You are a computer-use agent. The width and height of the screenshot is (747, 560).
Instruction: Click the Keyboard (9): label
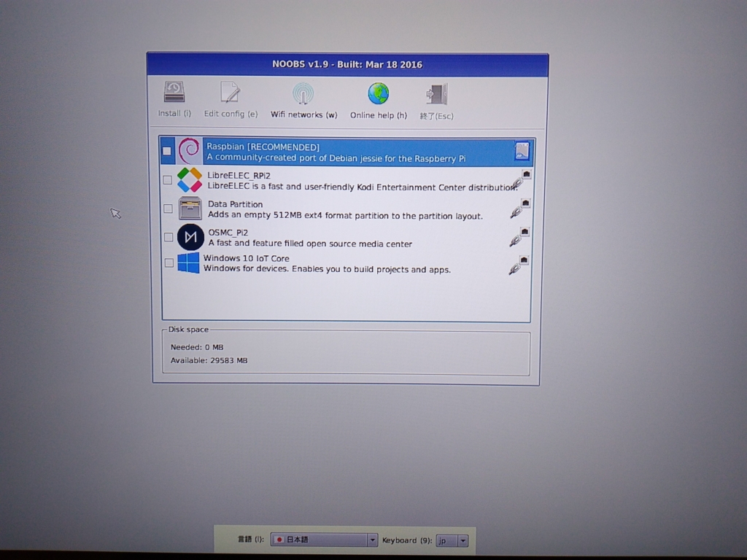[x=407, y=540]
